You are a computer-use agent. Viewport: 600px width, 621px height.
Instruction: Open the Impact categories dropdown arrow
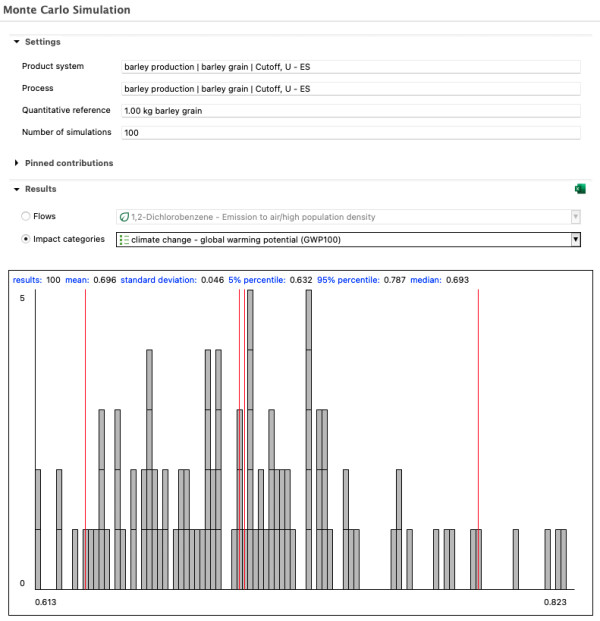pos(575,240)
